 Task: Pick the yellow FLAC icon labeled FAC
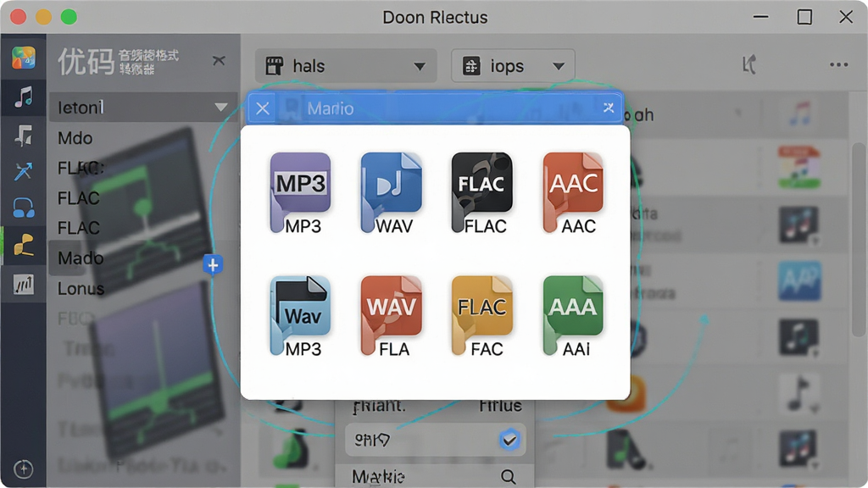point(482,316)
